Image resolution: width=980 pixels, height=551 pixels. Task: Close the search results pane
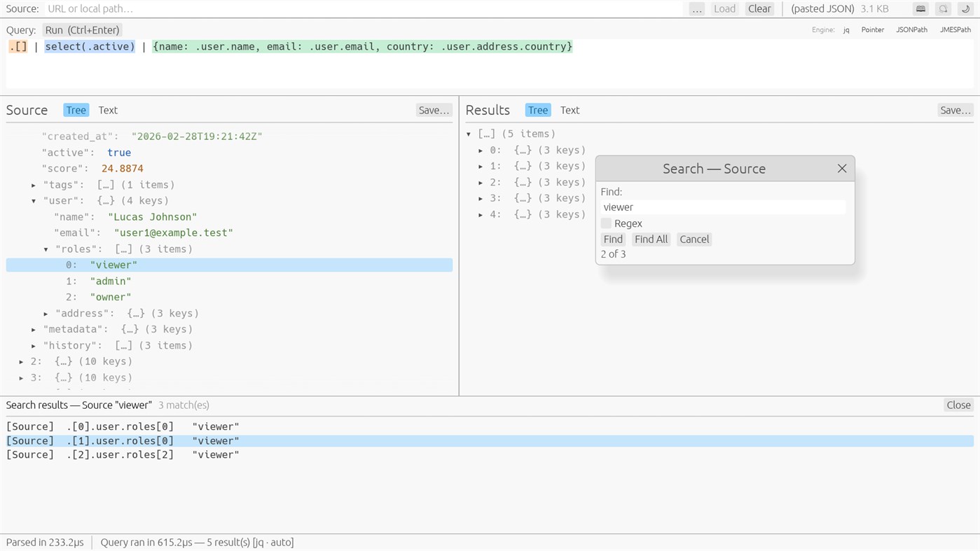click(x=958, y=405)
